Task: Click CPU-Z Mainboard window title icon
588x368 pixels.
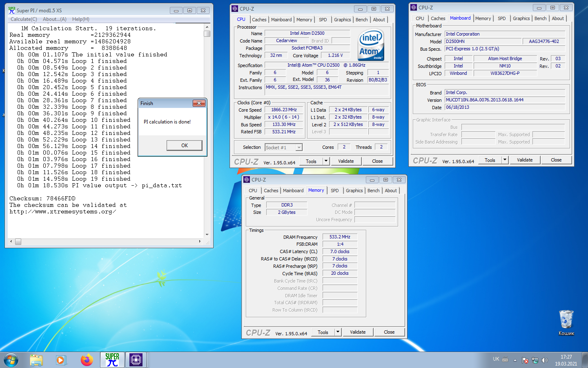Action: coord(413,7)
